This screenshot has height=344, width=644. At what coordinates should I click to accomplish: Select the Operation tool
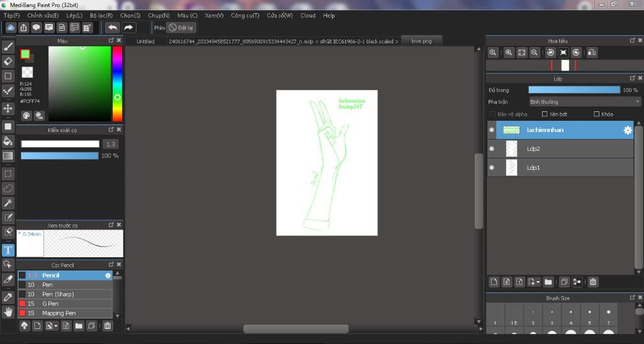8,264
